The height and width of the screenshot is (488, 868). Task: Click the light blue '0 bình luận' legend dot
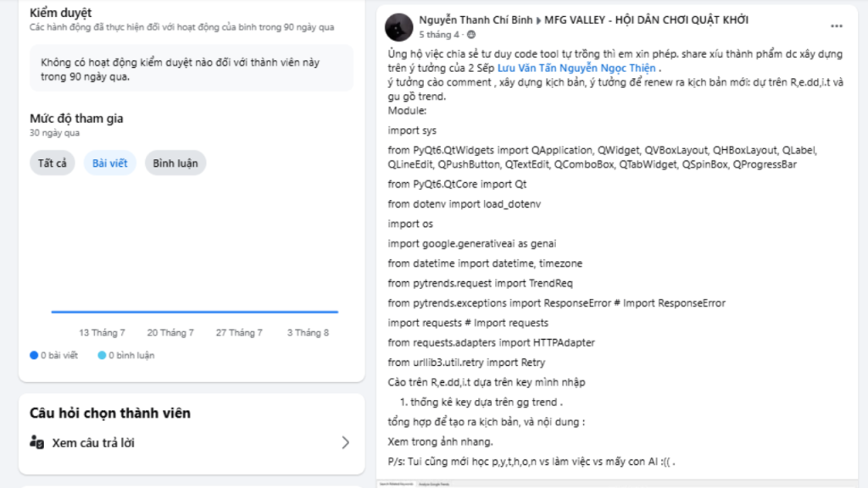[x=102, y=356]
